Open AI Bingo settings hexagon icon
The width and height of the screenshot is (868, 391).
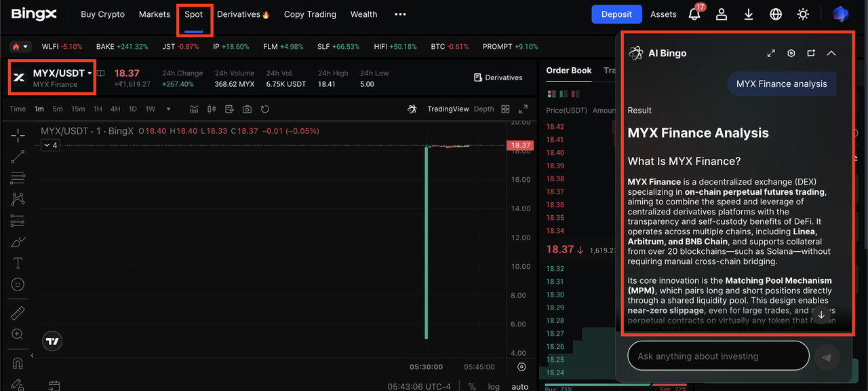(x=791, y=53)
